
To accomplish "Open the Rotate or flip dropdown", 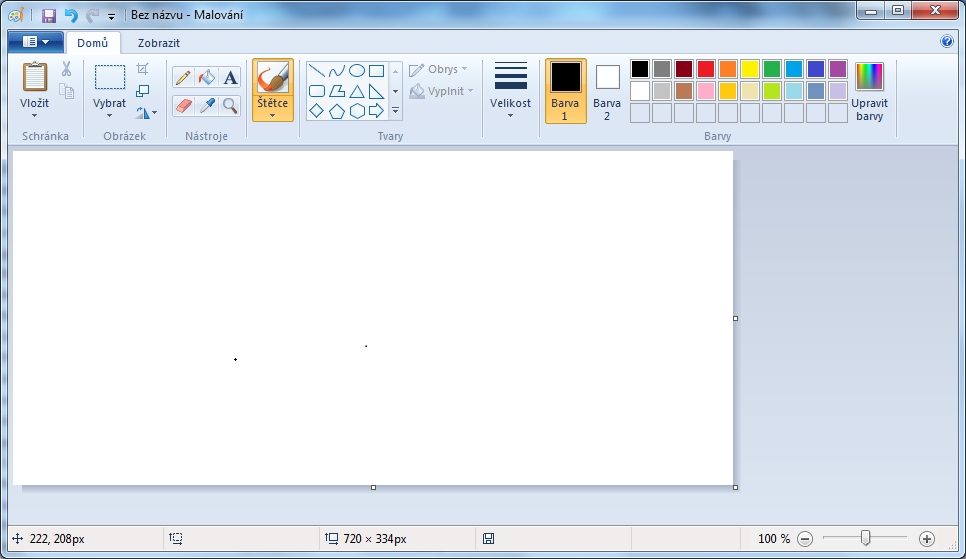I will [x=146, y=113].
